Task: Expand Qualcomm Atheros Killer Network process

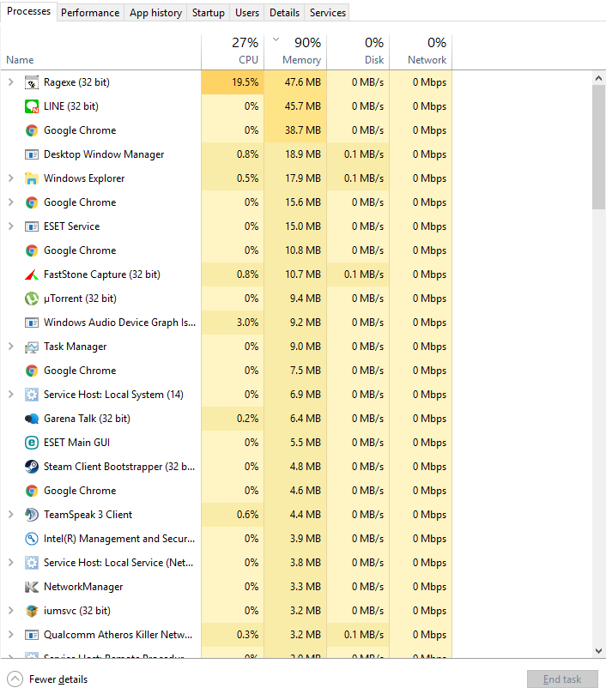Action: [10, 635]
